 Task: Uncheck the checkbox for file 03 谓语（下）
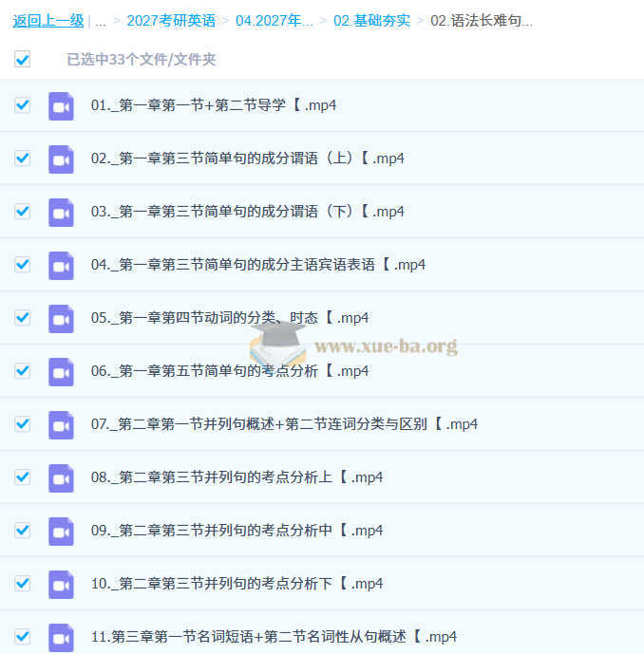pyautogui.click(x=23, y=212)
